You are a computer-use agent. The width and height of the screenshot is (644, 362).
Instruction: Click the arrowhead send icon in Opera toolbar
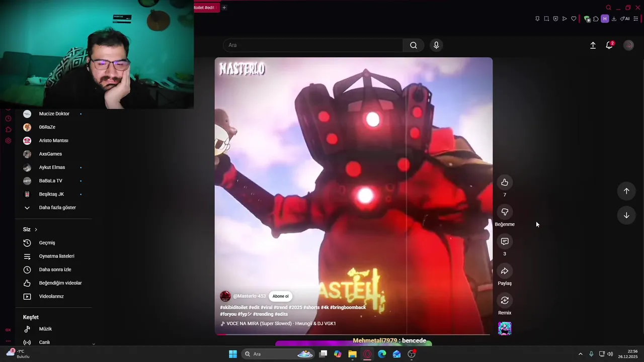click(565, 19)
